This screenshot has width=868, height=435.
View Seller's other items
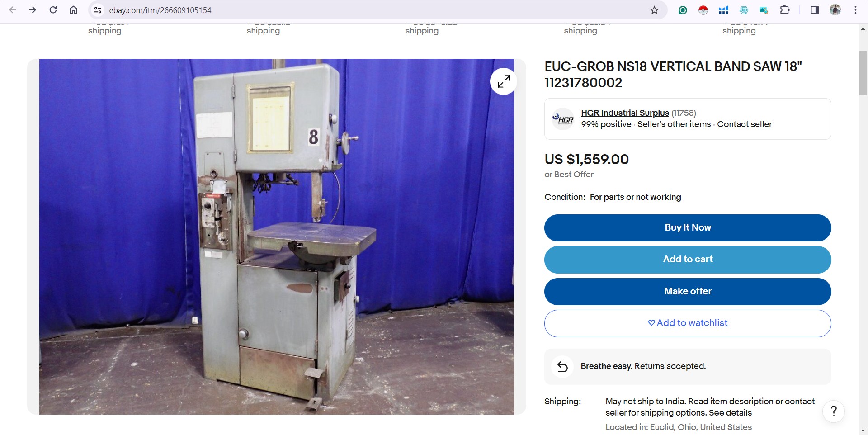(674, 124)
